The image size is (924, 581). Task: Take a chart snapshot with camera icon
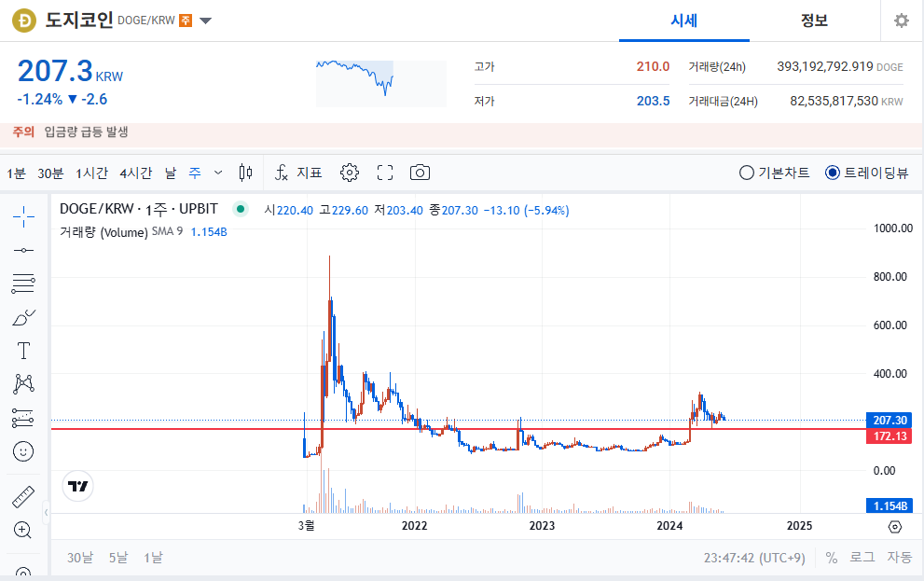click(420, 173)
